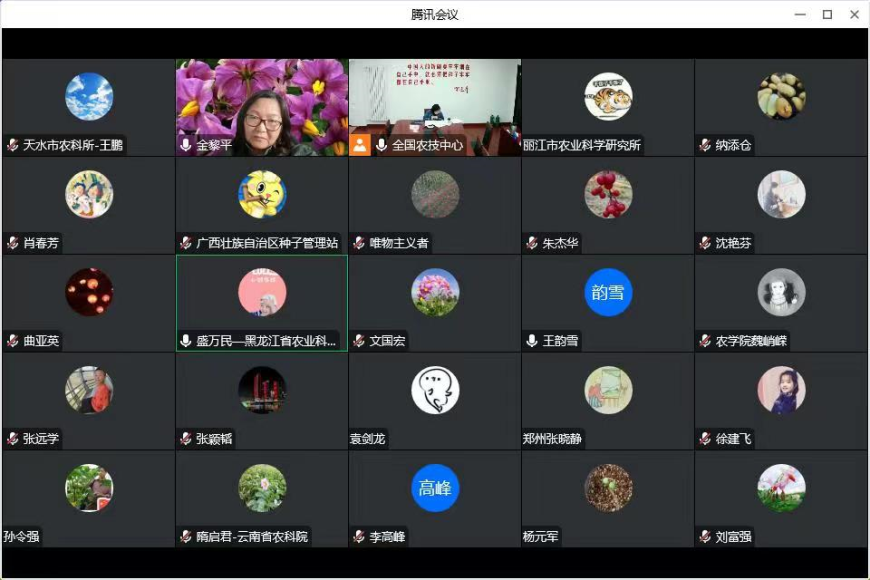The height and width of the screenshot is (580, 870).
Task: Click the blue 高峰 avatar circle
Action: pyautogui.click(x=435, y=488)
